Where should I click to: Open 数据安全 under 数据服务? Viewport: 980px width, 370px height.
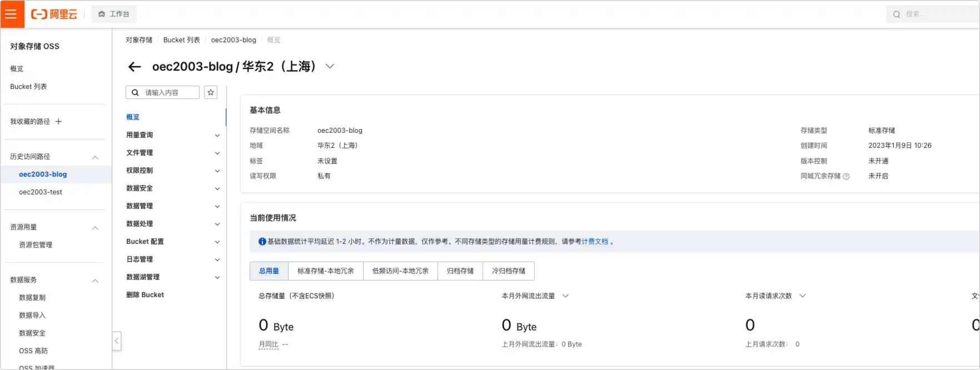32,333
